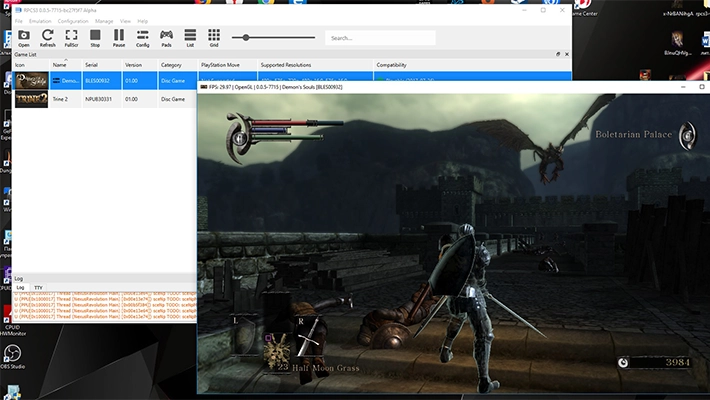Switch game list to List view

190,38
